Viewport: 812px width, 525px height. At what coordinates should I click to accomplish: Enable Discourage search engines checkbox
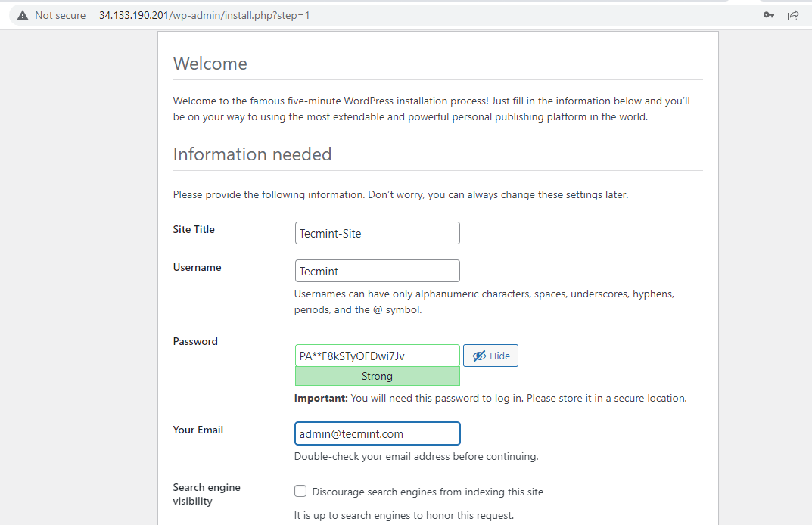coord(300,492)
